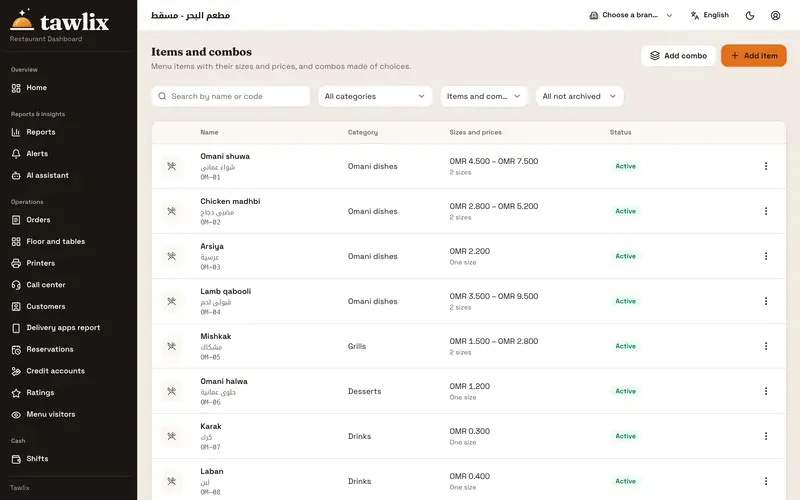Viewport: 800px width, 500px height.
Task: Click the Customers icon in sidebar
Action: point(16,307)
